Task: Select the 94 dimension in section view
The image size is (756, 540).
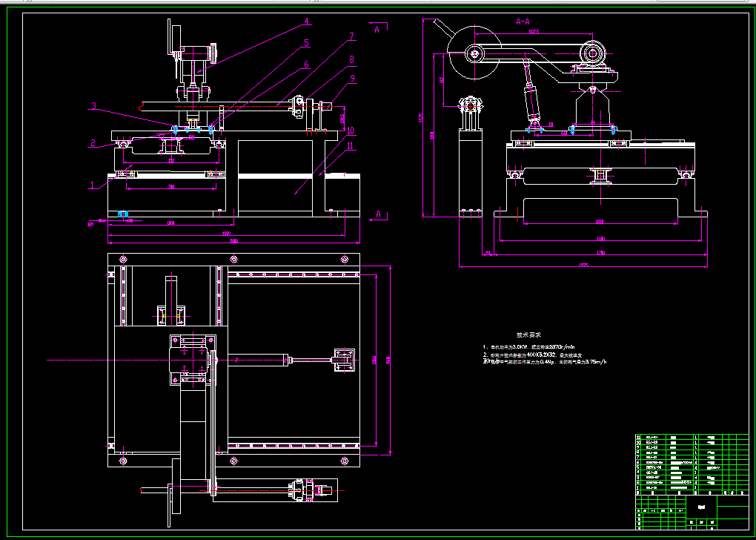Action: (488, 252)
